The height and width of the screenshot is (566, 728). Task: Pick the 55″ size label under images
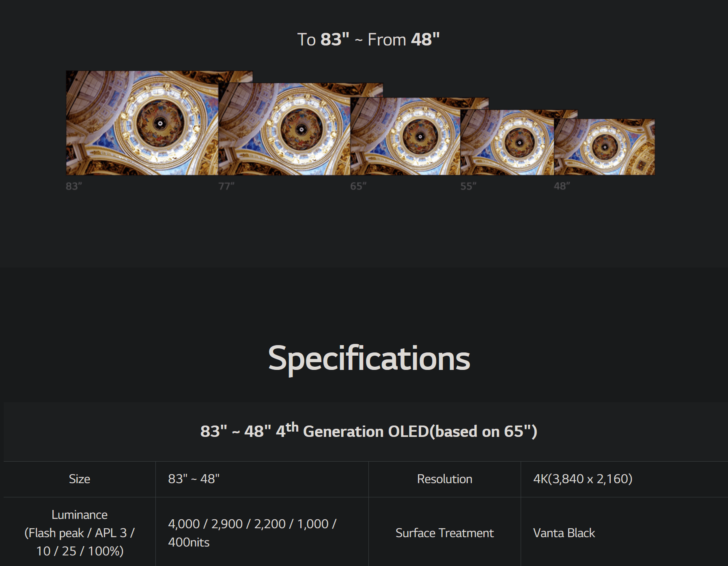click(x=468, y=186)
